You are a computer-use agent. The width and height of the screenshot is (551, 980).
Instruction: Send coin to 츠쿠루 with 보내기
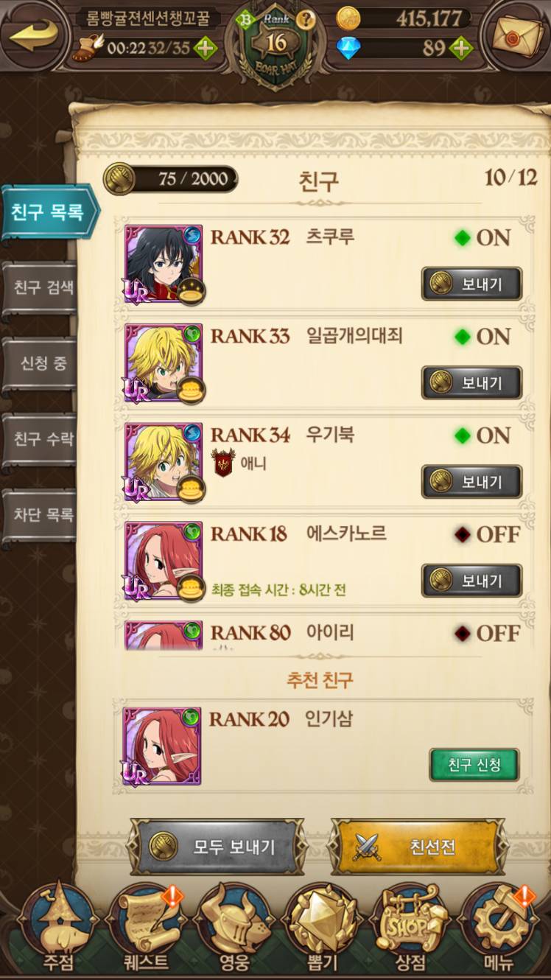click(x=471, y=284)
